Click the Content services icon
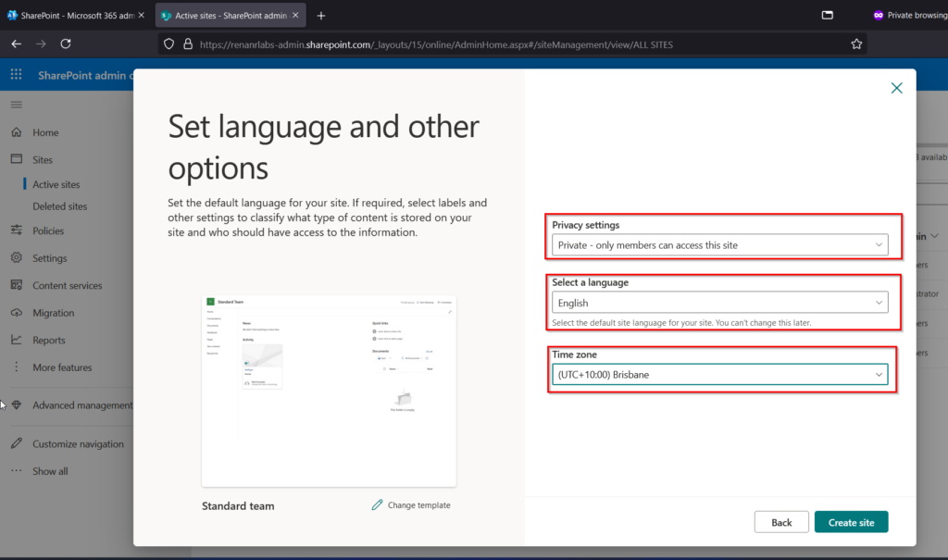 [x=17, y=284]
